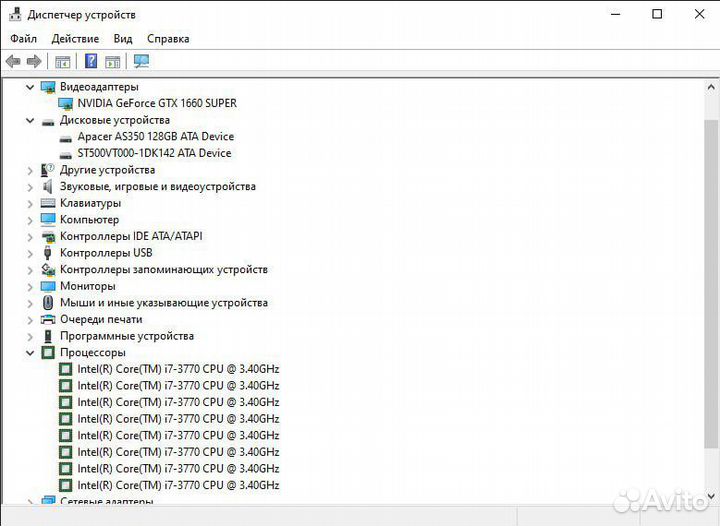Viewport: 720px width, 526px height.
Task: Collapse the Видеоадаптеры category
Action: point(30,87)
